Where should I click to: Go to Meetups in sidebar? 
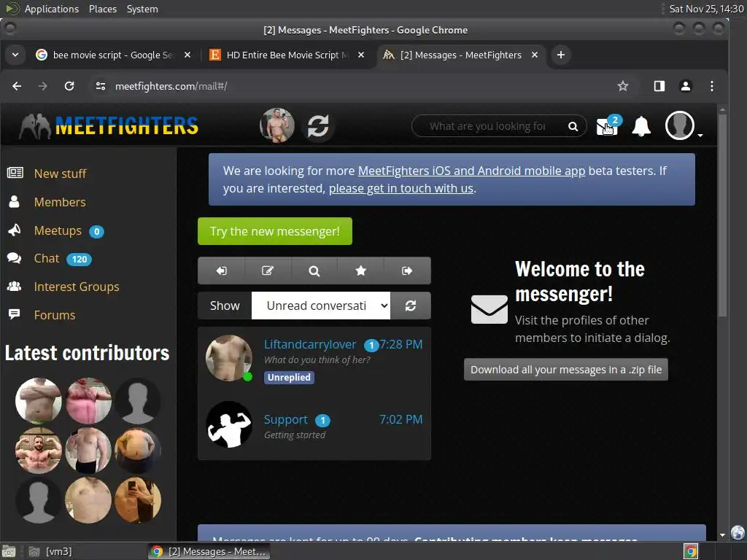pos(58,231)
